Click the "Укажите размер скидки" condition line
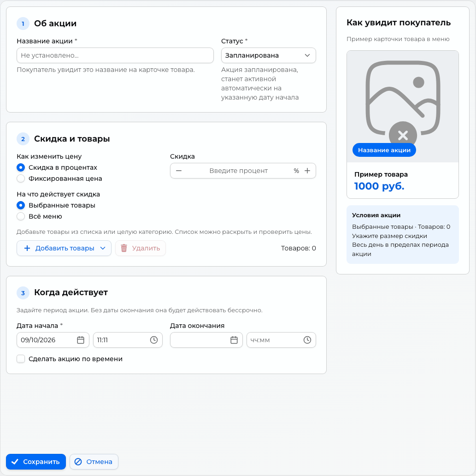 (x=389, y=236)
